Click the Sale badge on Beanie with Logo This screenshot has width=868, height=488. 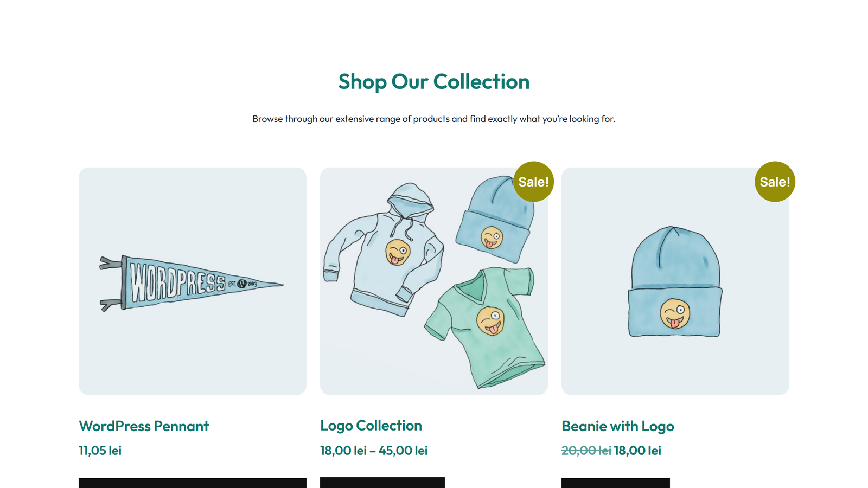[x=775, y=182]
